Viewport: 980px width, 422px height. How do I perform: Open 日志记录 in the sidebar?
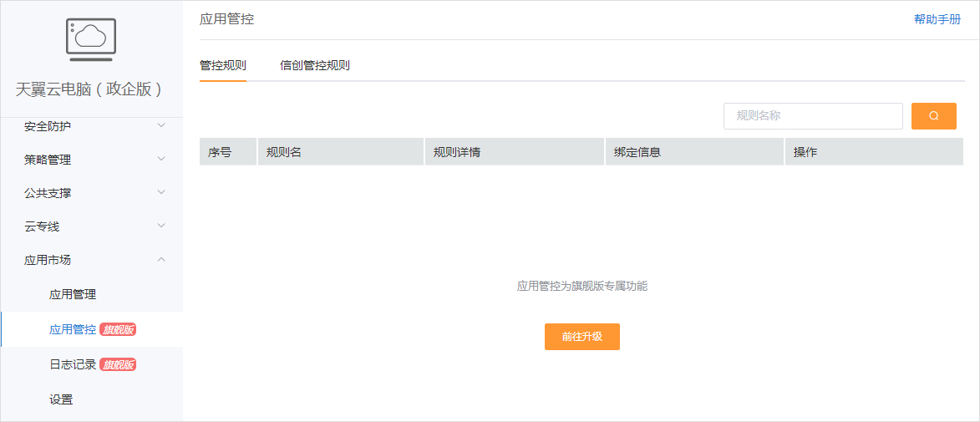73,364
